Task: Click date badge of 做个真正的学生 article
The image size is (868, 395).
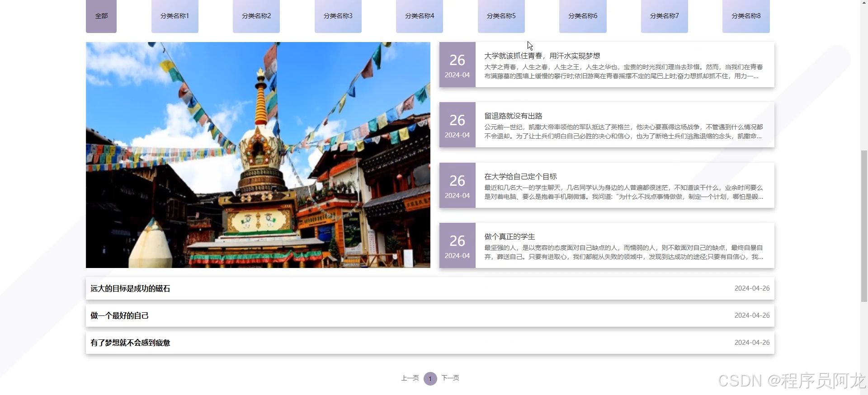Action: (x=458, y=245)
